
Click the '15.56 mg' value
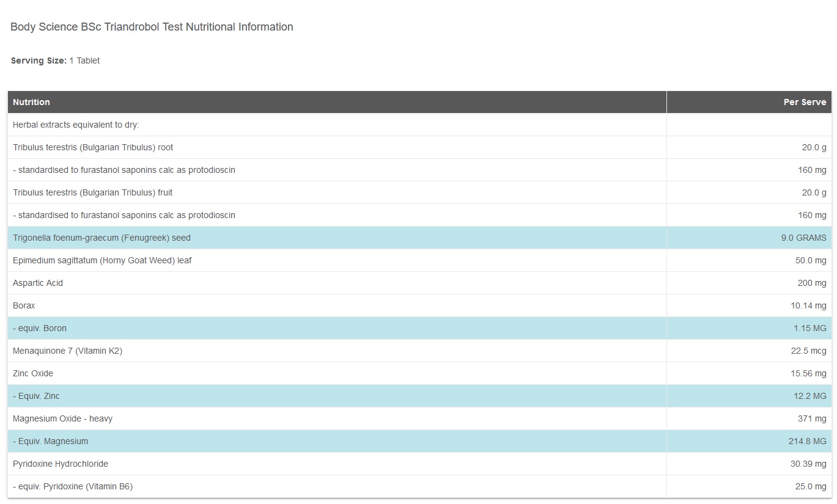pyautogui.click(x=808, y=373)
